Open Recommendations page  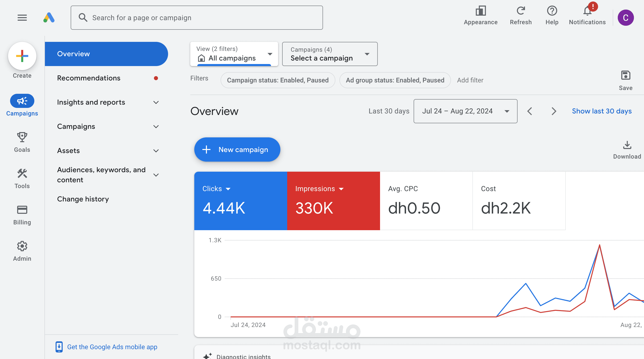click(89, 78)
